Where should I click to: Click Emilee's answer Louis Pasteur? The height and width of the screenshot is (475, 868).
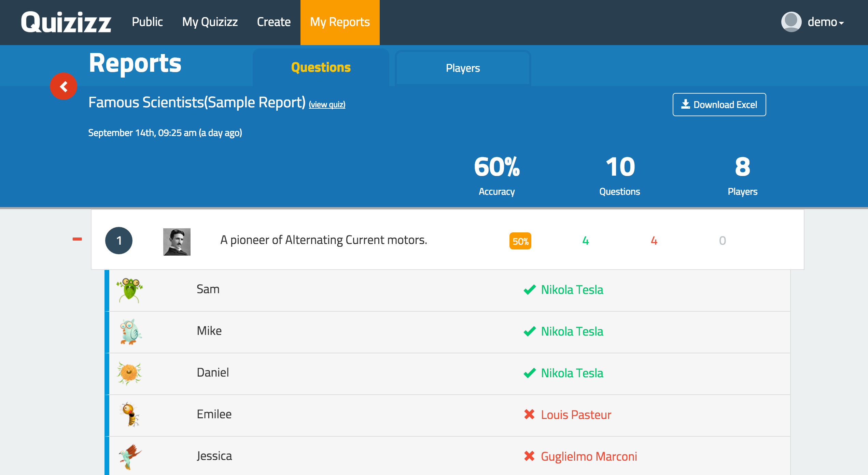coord(576,415)
